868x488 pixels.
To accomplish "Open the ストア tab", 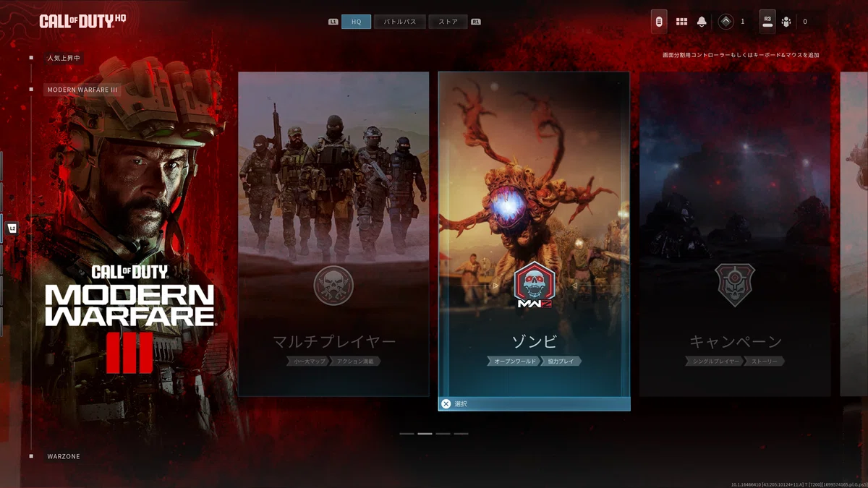I will point(448,22).
